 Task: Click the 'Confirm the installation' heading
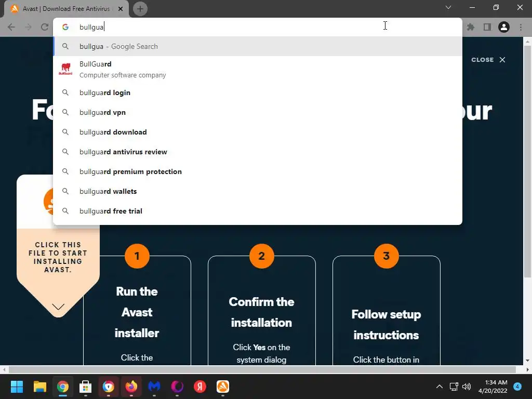[262, 312]
